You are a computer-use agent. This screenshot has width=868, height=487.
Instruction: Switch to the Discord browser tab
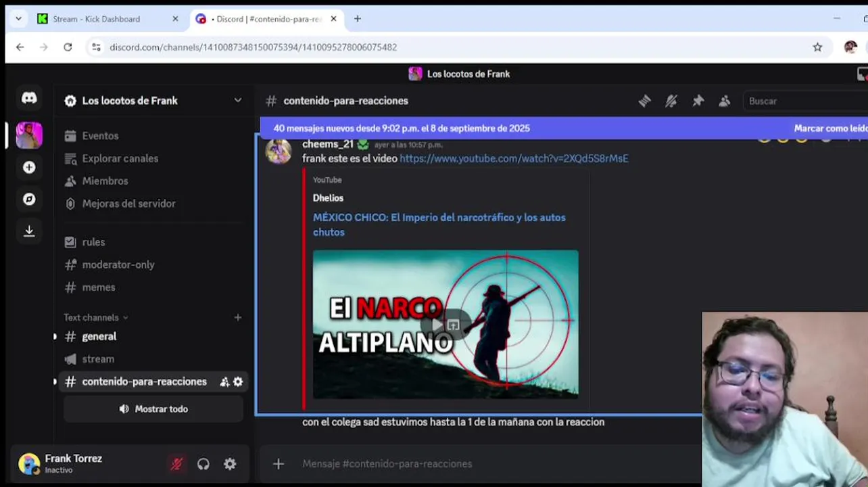266,19
